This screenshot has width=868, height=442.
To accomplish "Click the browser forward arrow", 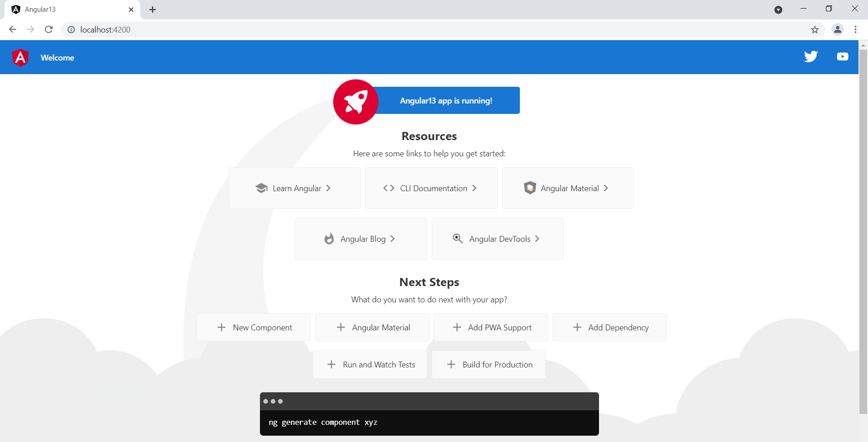I will (x=30, y=29).
